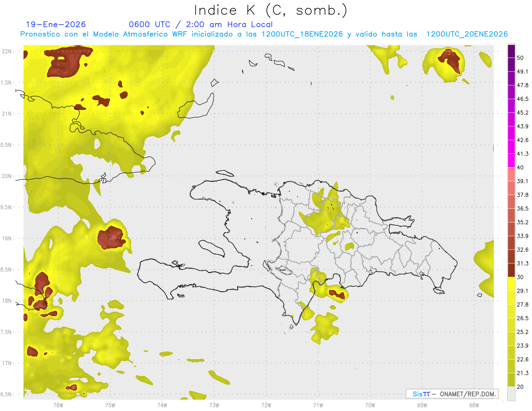Click the longitude label "75W"
This screenshot has height=411, width=532.
(110, 405)
